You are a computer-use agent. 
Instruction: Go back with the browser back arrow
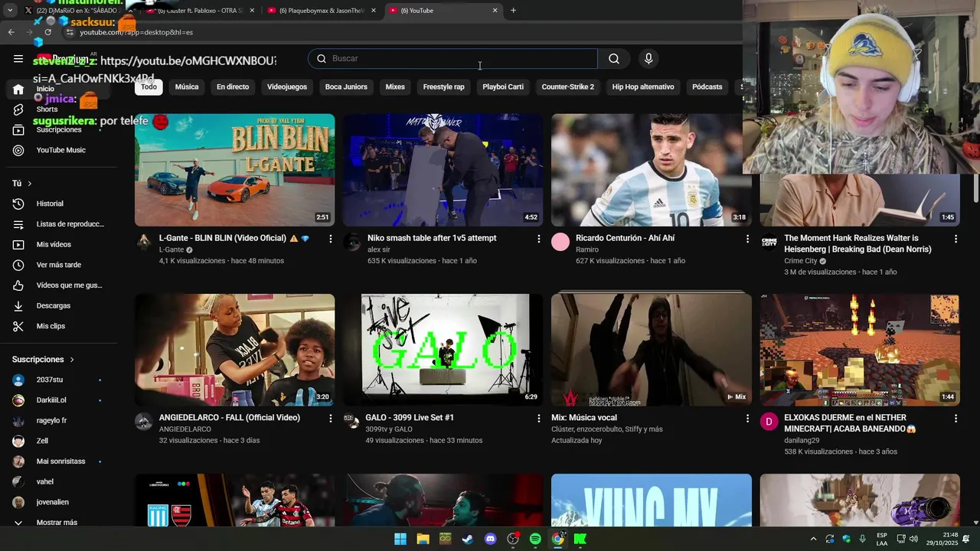pos(11,32)
